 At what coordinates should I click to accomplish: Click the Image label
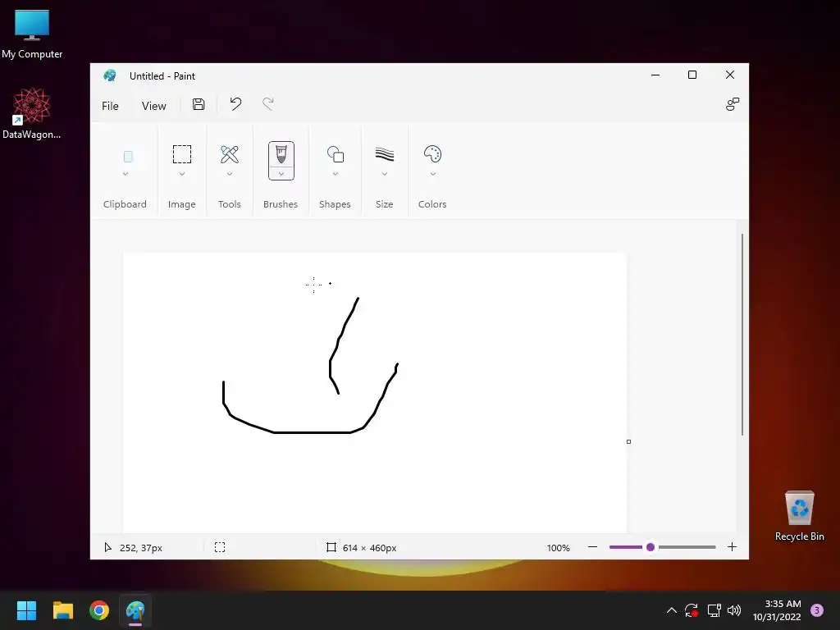[181, 204]
